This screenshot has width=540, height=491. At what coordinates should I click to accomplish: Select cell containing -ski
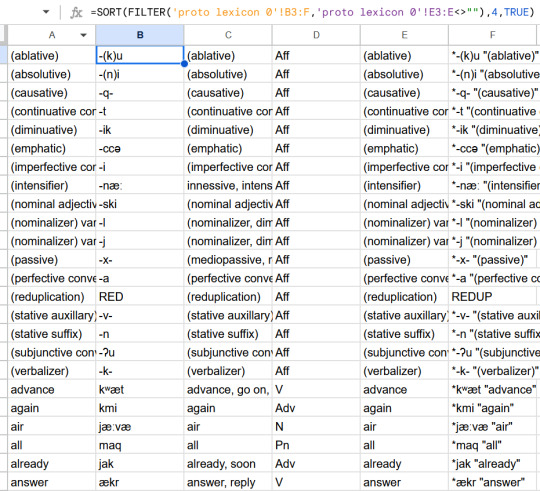(x=140, y=204)
